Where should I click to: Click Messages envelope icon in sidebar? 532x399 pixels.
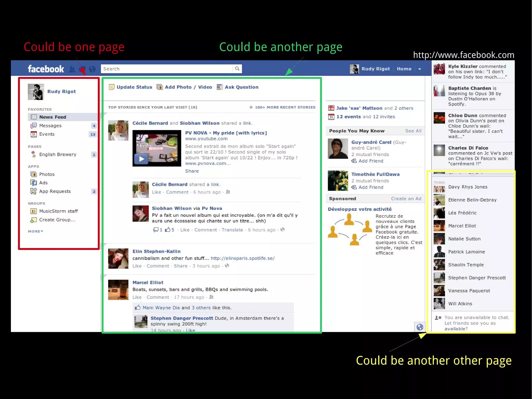[x=34, y=126]
